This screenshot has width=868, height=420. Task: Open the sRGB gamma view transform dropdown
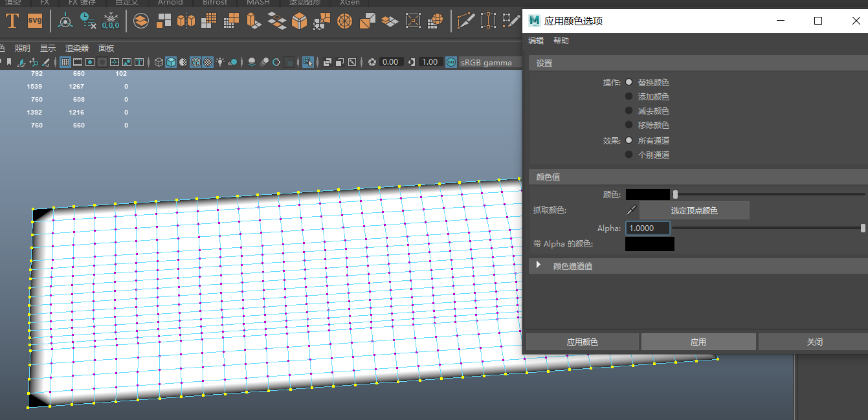coord(489,62)
